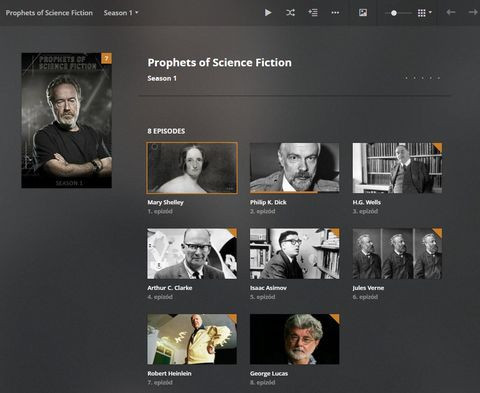Viewport: 480px width, 393px height.
Task: Play the season with the play icon
Action: pos(268,13)
